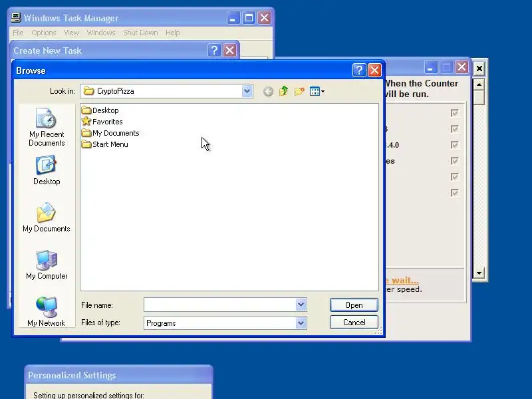Toggle the first checkbox in background window
This screenshot has height=399, width=532.
click(x=455, y=113)
